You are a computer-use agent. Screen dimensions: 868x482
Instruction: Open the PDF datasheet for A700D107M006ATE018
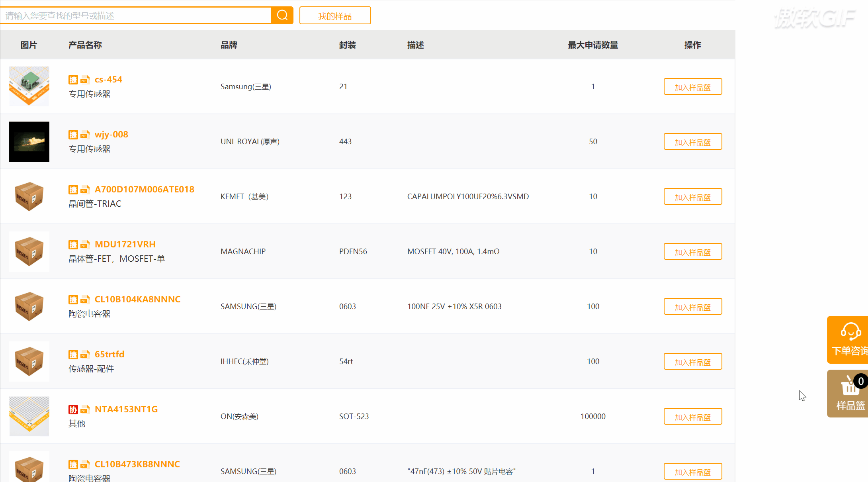coord(85,190)
